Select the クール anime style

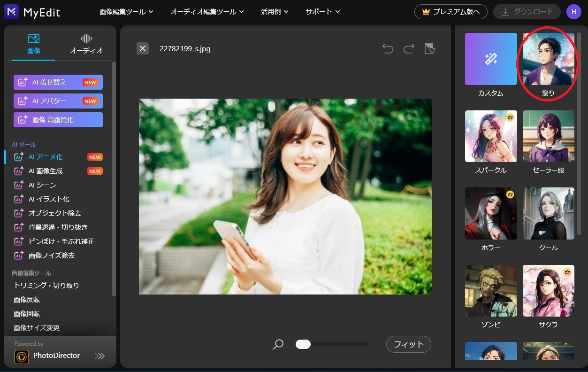tap(549, 213)
